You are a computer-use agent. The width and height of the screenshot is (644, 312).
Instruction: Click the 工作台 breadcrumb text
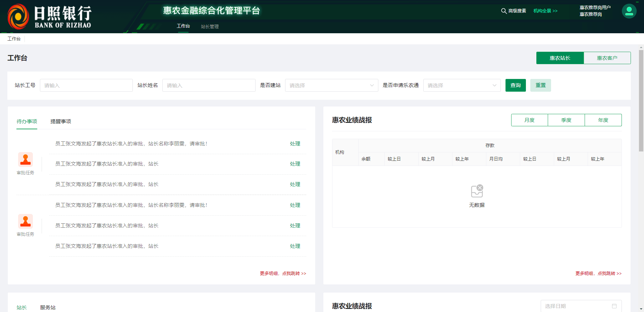tap(14, 39)
